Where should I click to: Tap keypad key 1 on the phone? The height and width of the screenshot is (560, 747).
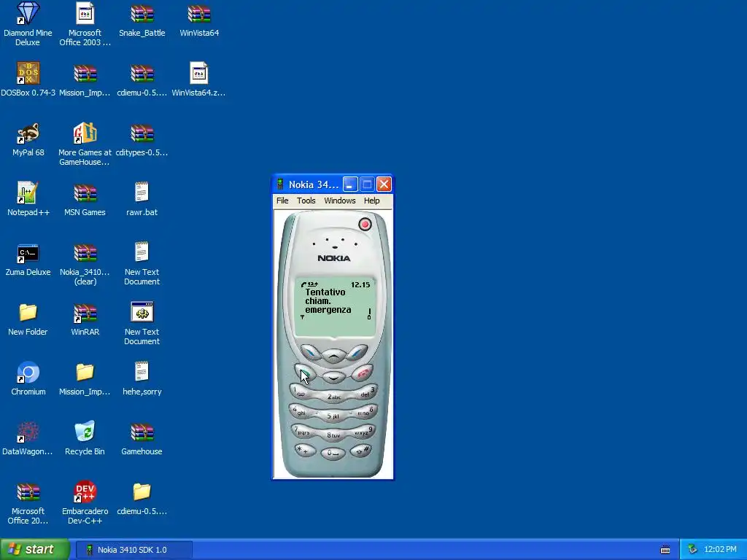[302, 392]
